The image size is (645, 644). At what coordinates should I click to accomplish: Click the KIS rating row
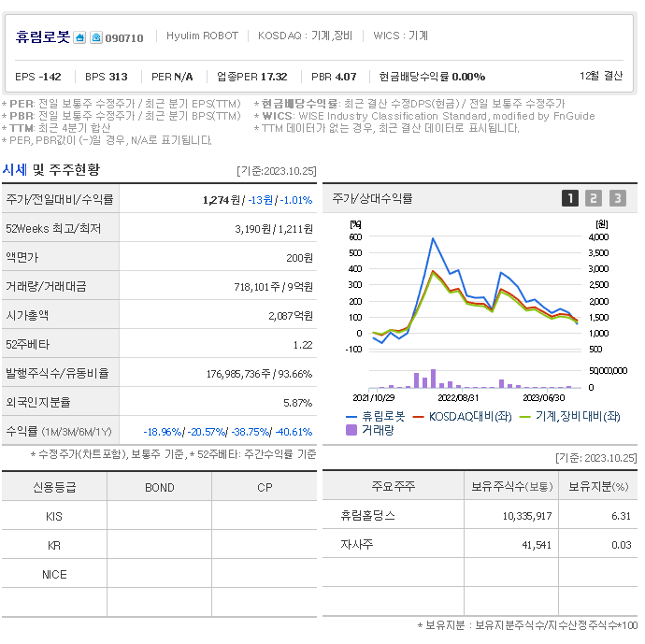coord(159,516)
